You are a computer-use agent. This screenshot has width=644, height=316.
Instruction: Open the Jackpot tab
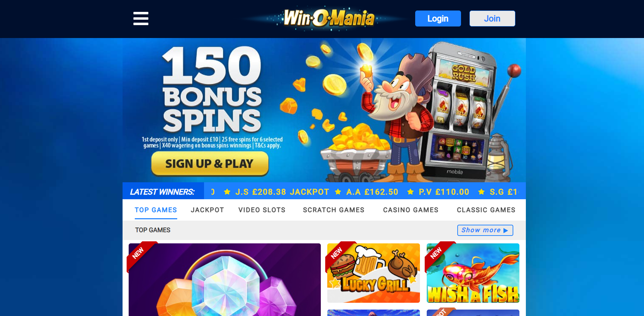click(x=207, y=210)
